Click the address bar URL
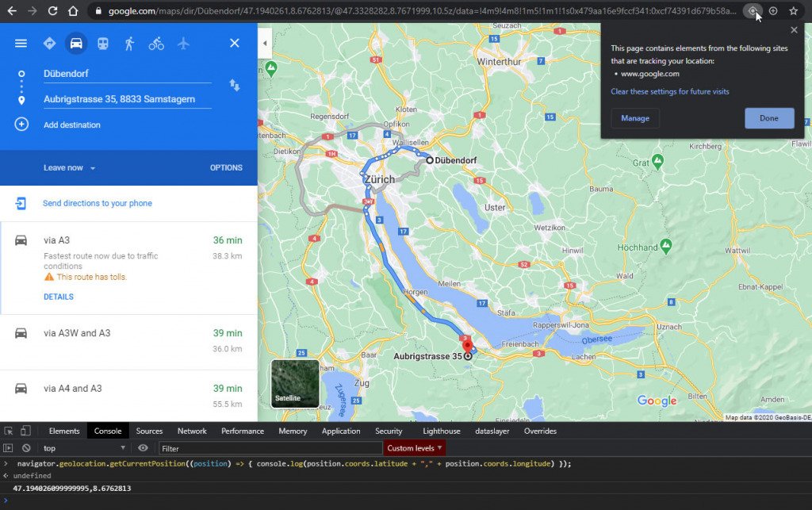Image resolution: width=812 pixels, height=510 pixels. 422,11
